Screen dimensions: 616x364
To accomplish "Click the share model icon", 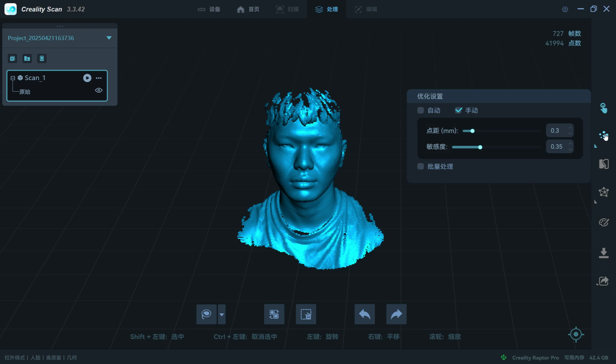I will tap(603, 281).
